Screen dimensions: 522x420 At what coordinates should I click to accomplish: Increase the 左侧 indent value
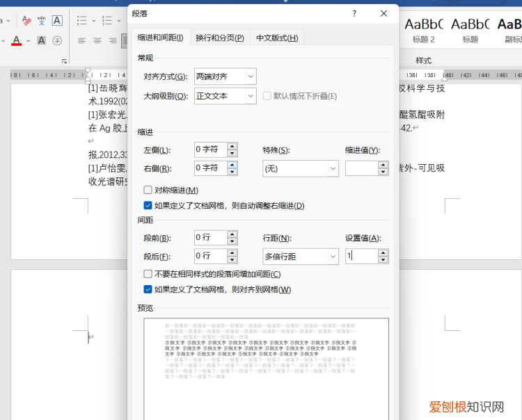pos(232,146)
